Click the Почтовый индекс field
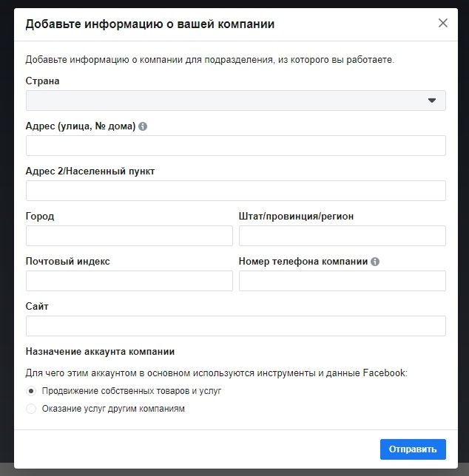The width and height of the screenshot is (469, 476). point(129,281)
